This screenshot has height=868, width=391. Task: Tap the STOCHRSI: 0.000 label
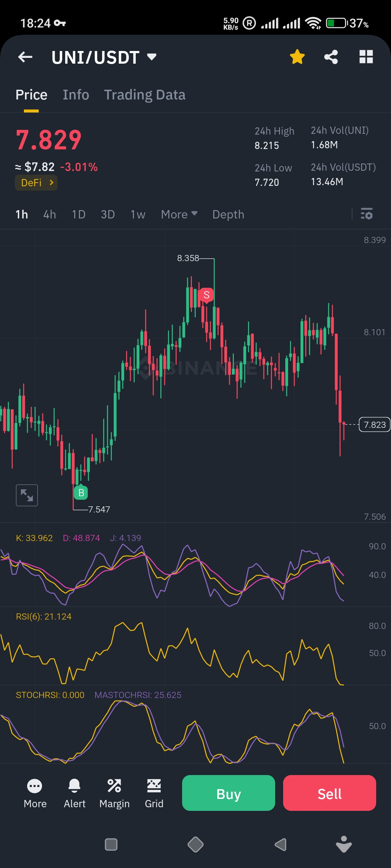(x=50, y=695)
